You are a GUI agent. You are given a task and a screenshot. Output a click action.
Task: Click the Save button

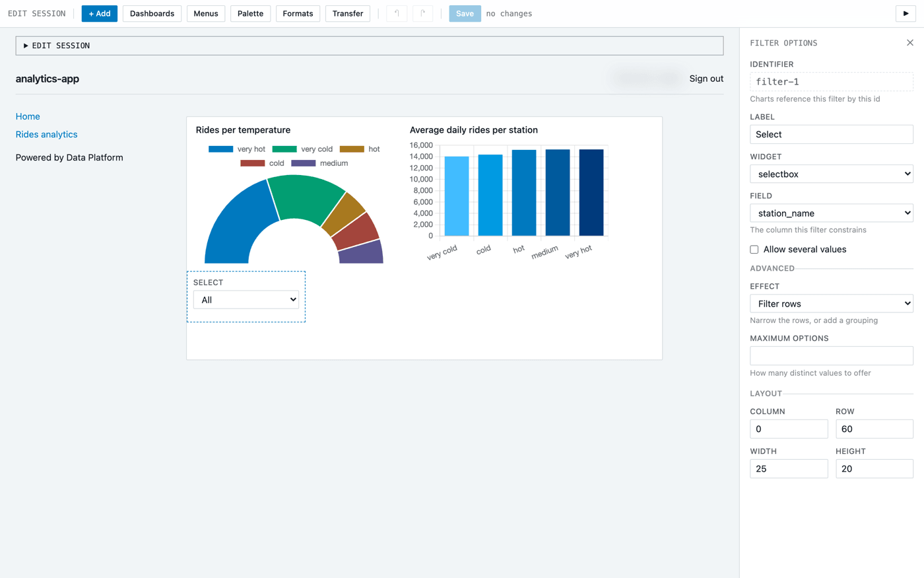click(465, 13)
